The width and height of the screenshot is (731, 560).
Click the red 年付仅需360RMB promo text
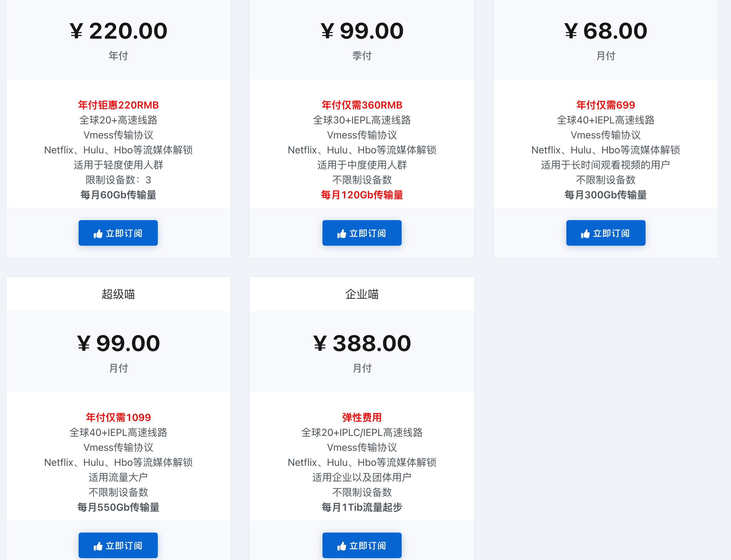(x=362, y=105)
